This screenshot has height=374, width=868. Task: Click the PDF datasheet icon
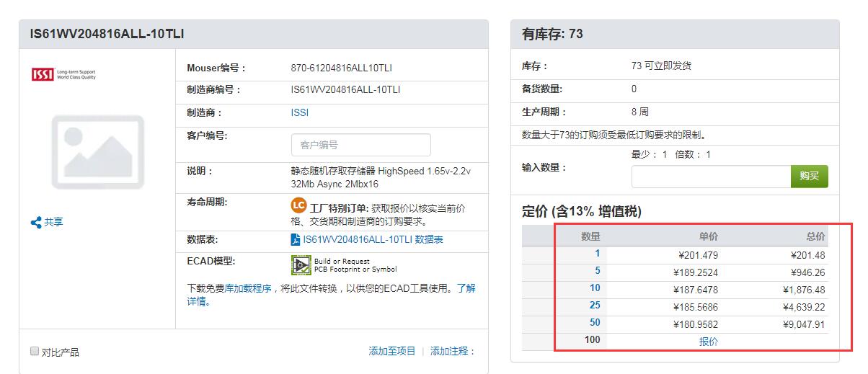coord(296,239)
